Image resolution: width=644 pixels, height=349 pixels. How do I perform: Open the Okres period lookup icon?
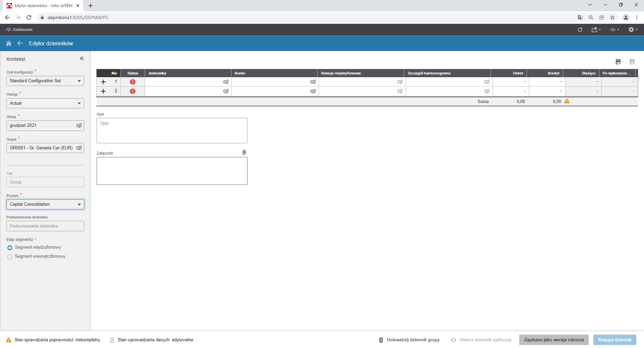tap(79, 126)
